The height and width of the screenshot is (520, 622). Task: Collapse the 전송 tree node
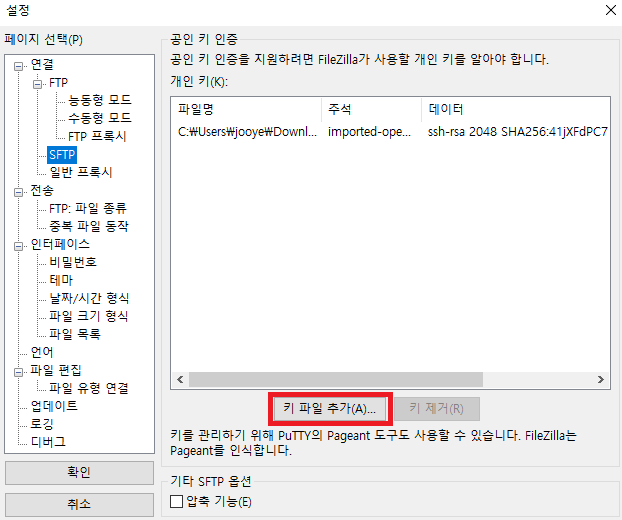pyautogui.click(x=18, y=192)
